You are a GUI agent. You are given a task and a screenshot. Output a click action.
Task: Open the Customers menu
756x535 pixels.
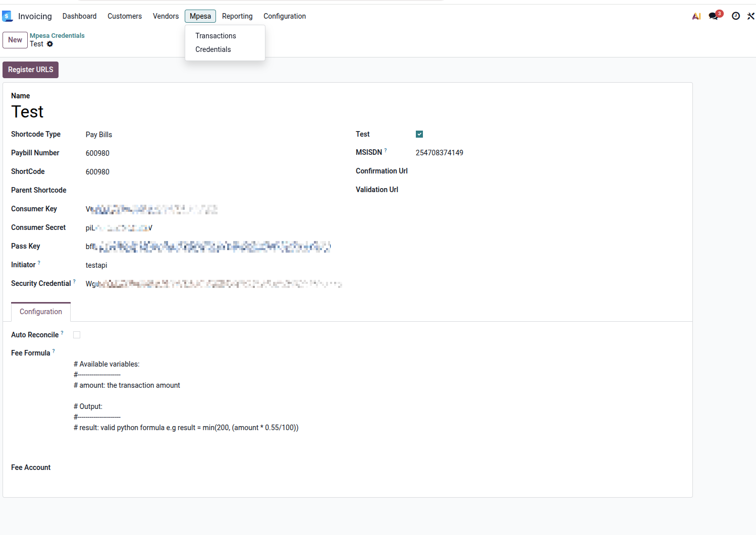(125, 16)
